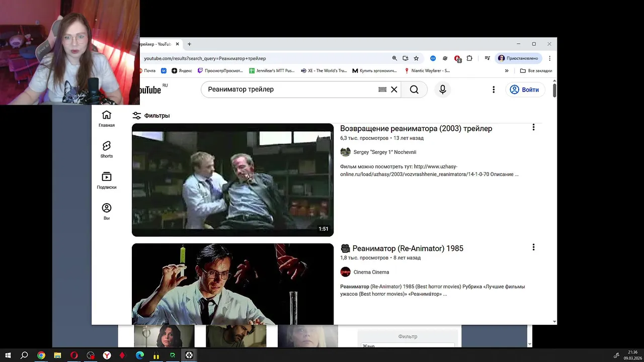Open the Фильтры filter panel
Image resolution: width=644 pixels, height=362 pixels.
coord(151,116)
